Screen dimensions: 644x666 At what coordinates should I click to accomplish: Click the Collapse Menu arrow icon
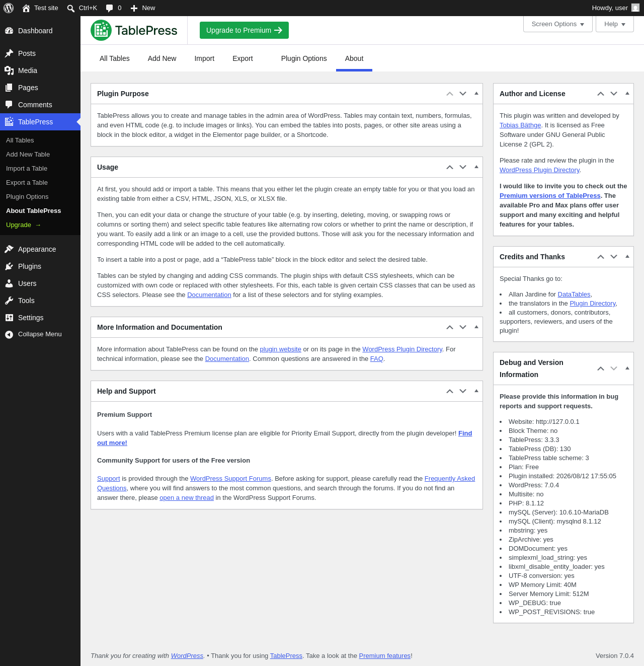coord(9,334)
